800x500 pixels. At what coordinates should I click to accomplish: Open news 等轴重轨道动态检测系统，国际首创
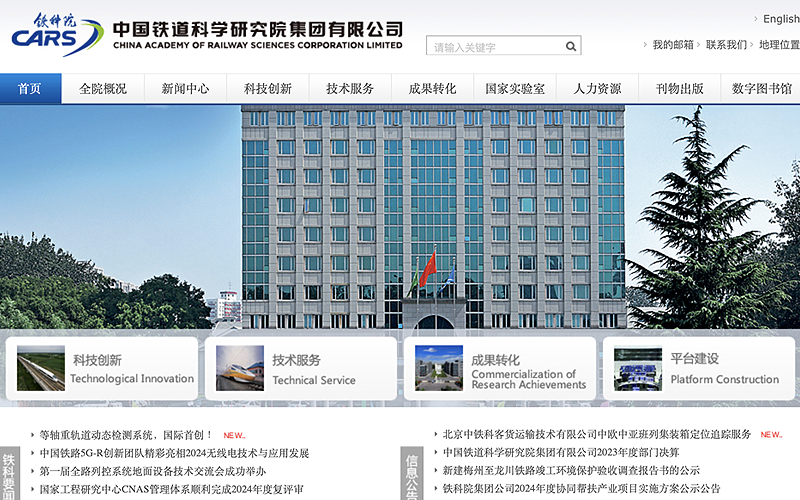(x=126, y=435)
